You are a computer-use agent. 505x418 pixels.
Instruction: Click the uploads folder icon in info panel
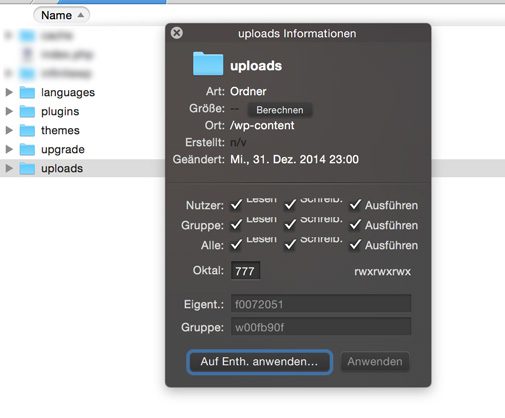point(208,64)
